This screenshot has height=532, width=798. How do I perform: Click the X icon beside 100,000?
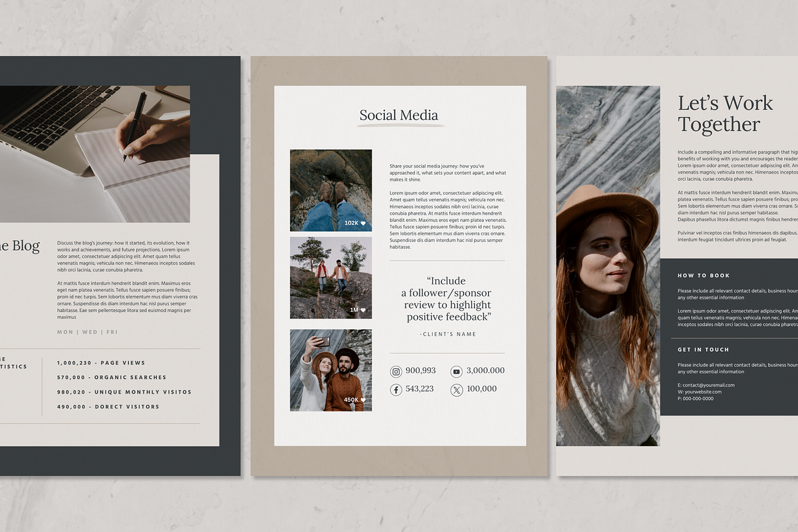pyautogui.click(x=456, y=390)
